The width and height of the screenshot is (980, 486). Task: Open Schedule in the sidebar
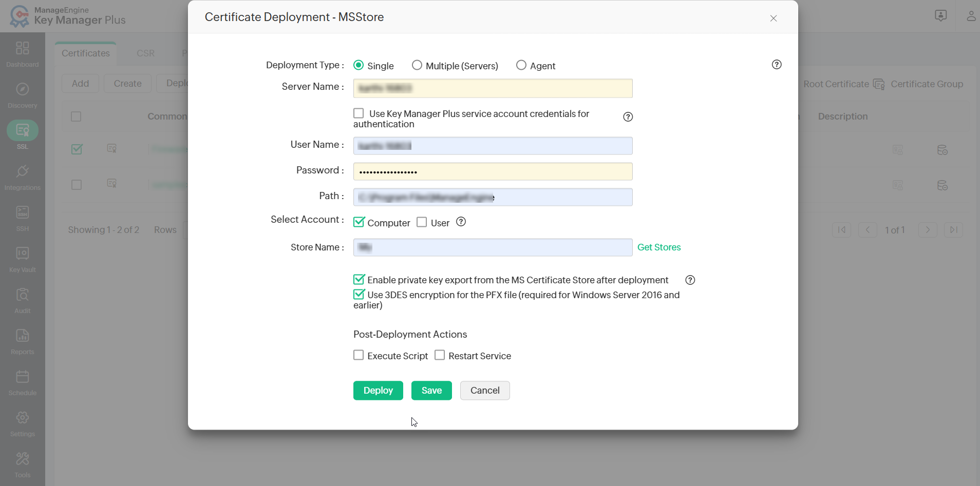(x=22, y=383)
